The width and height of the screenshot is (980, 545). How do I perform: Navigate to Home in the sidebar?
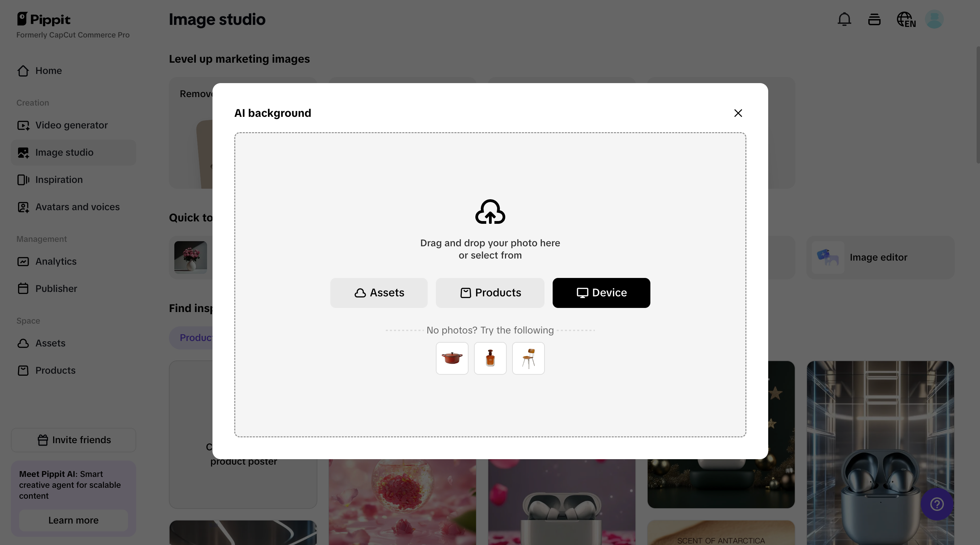pos(48,71)
